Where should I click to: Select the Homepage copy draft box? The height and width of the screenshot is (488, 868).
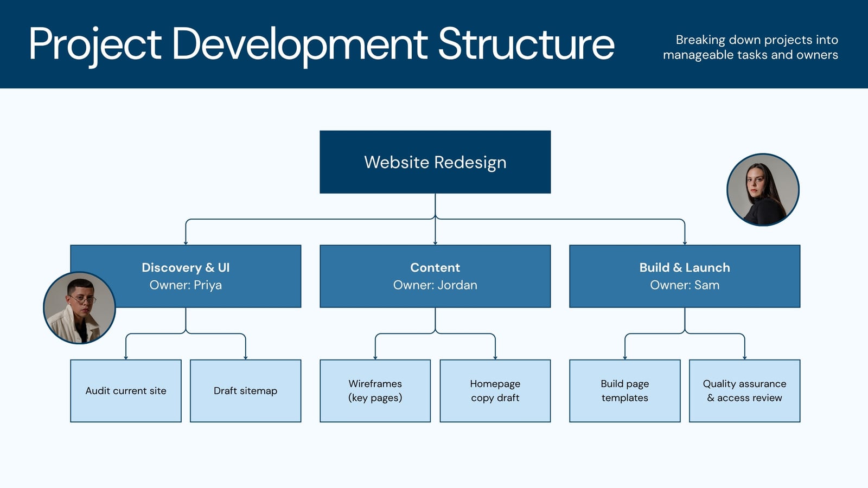[495, 391]
